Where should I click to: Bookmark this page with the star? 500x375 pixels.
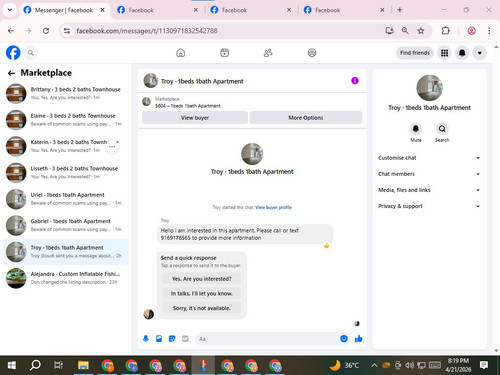tap(421, 31)
